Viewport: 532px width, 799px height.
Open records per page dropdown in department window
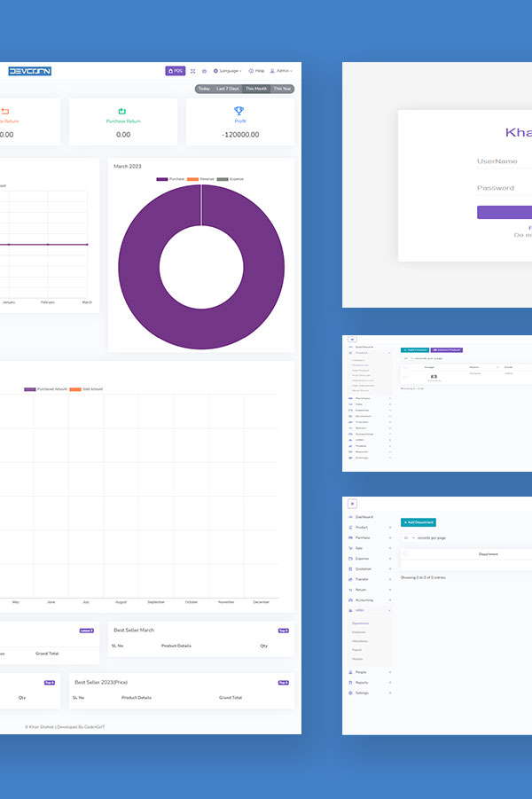tap(408, 538)
